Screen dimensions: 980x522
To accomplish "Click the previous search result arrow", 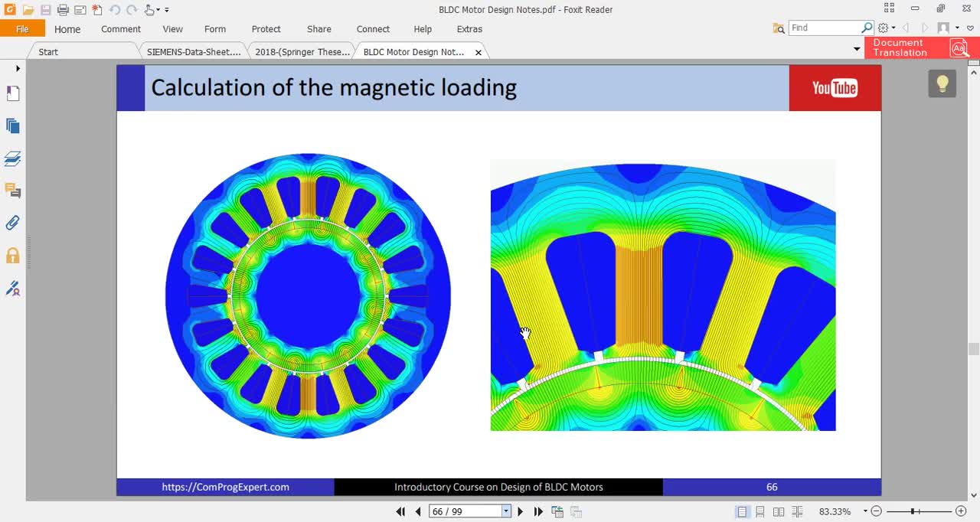I will click(906, 28).
